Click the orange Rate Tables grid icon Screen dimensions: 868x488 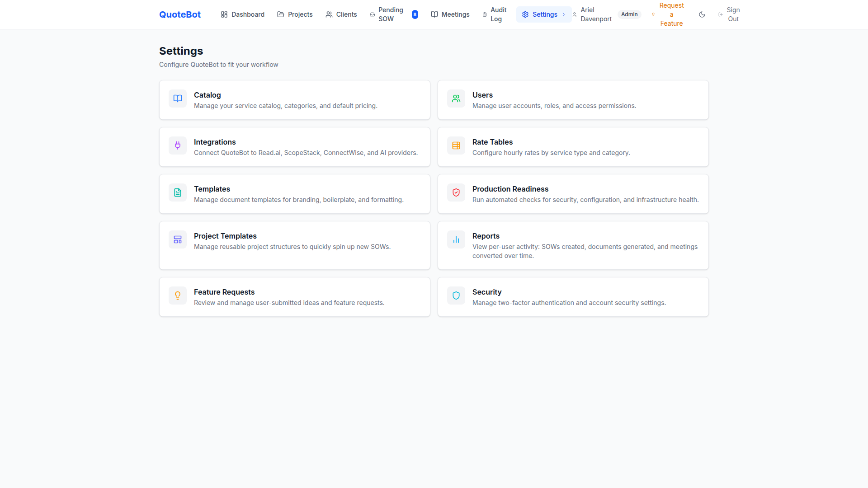coord(456,145)
